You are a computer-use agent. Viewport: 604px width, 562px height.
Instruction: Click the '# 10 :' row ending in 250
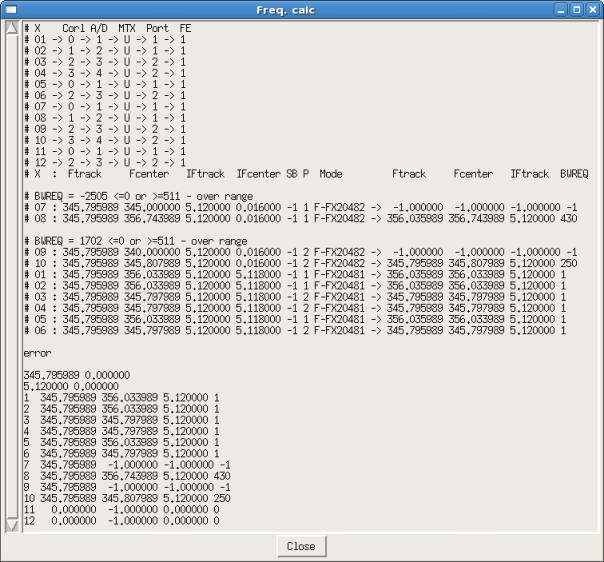(x=301, y=263)
